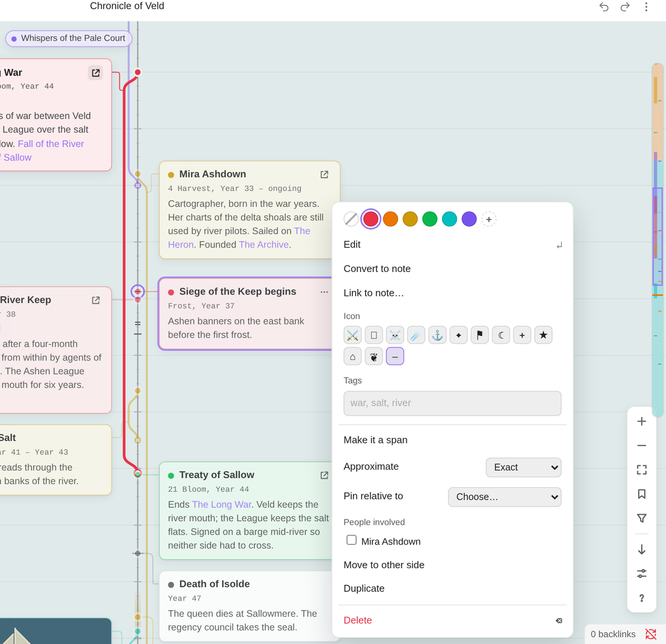Pick the comet icon
This screenshot has height=644, width=666.
tap(417, 335)
